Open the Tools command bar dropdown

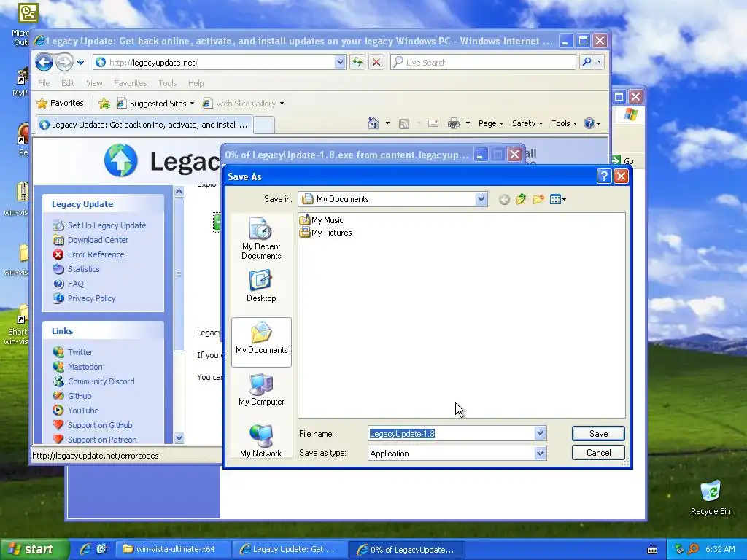pyautogui.click(x=564, y=123)
